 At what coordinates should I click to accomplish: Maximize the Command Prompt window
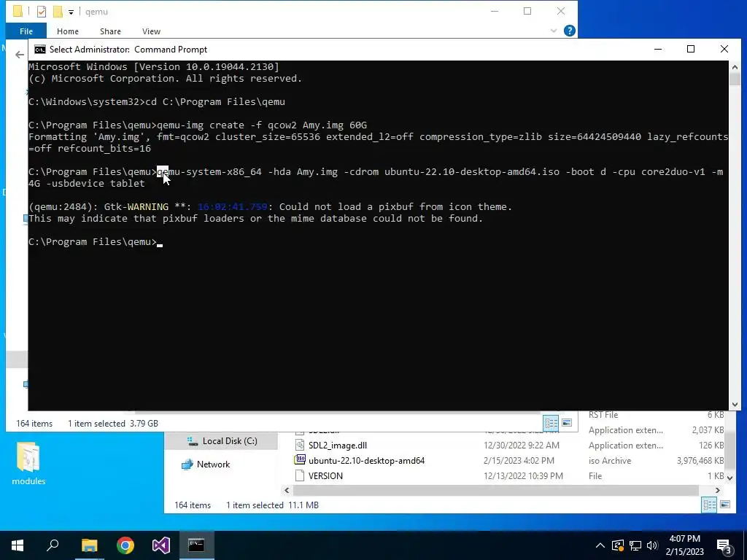tap(691, 49)
